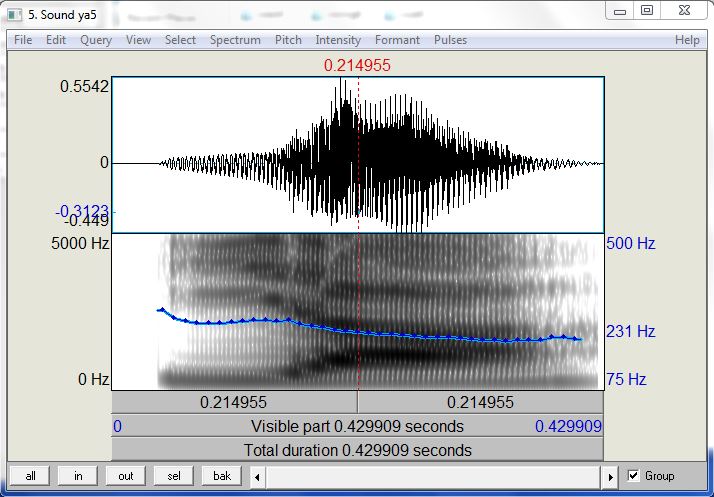Click the 0 Hz spectrogram bottom label
Viewport: 714px width, 497px height.
coord(93,379)
